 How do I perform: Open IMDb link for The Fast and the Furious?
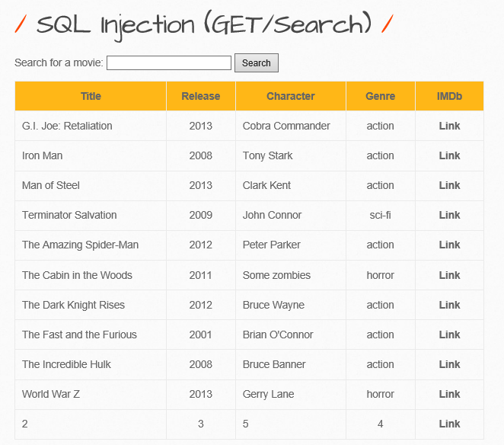(449, 335)
